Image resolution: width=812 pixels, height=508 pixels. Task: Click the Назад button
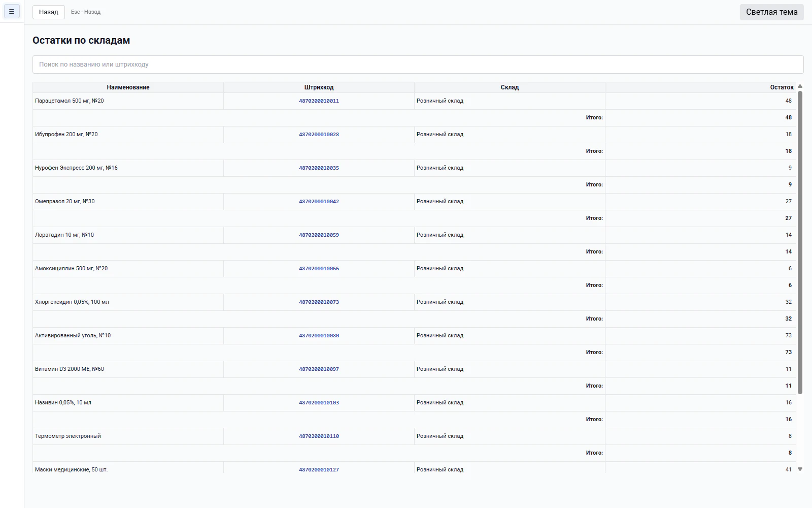pos(49,12)
